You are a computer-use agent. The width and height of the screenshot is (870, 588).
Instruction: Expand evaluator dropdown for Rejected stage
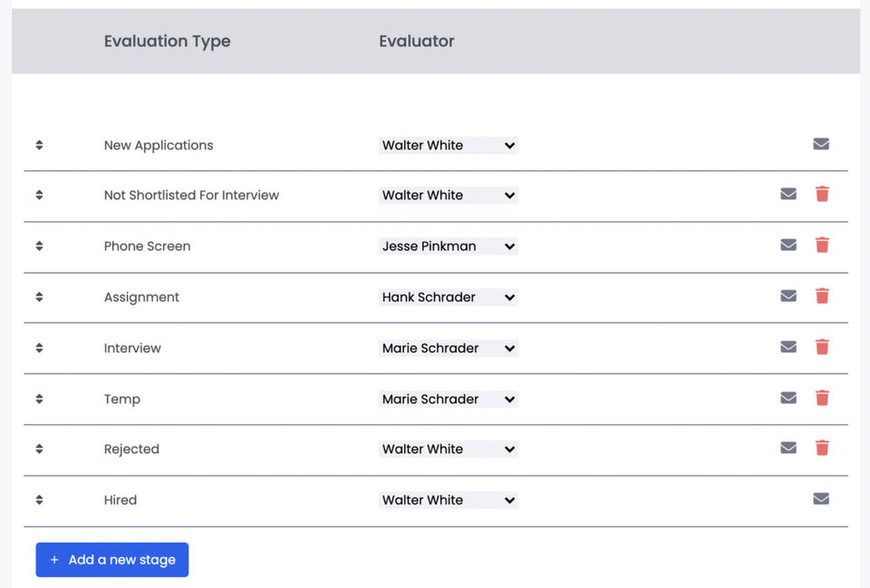(x=448, y=449)
